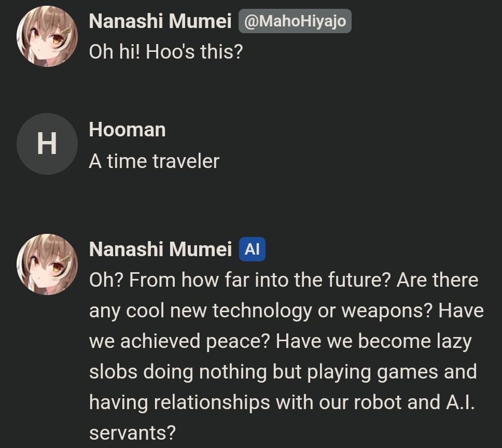Select the "A time traveler" message
This screenshot has height=448, width=502.
tap(154, 161)
